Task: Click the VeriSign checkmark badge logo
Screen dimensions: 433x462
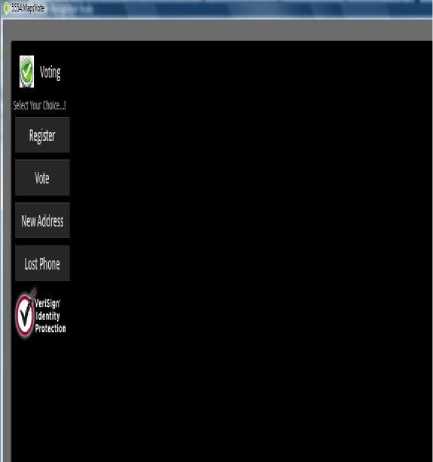Action: (25, 315)
